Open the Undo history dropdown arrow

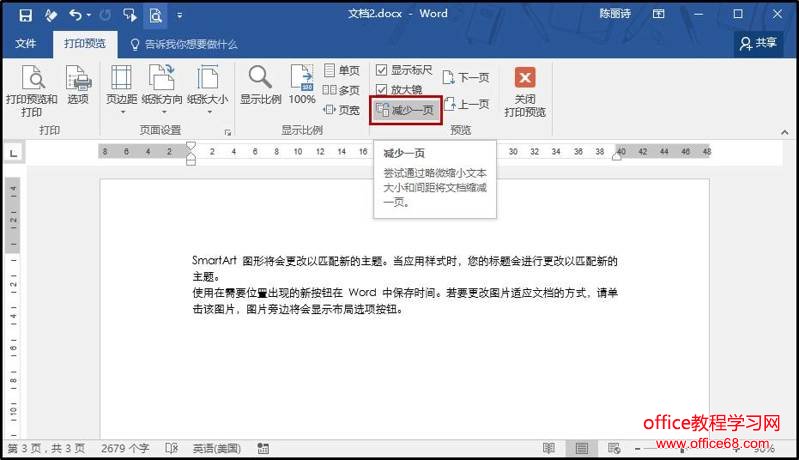point(89,15)
